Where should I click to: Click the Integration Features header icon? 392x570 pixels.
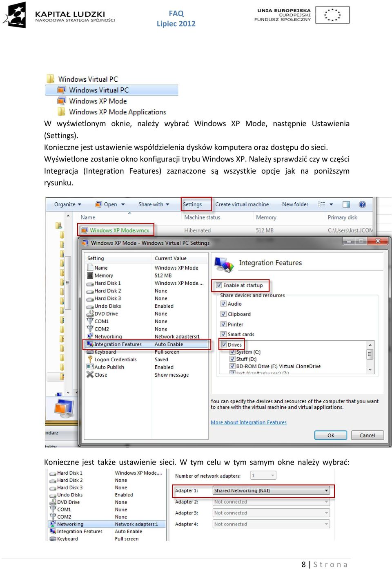(224, 264)
